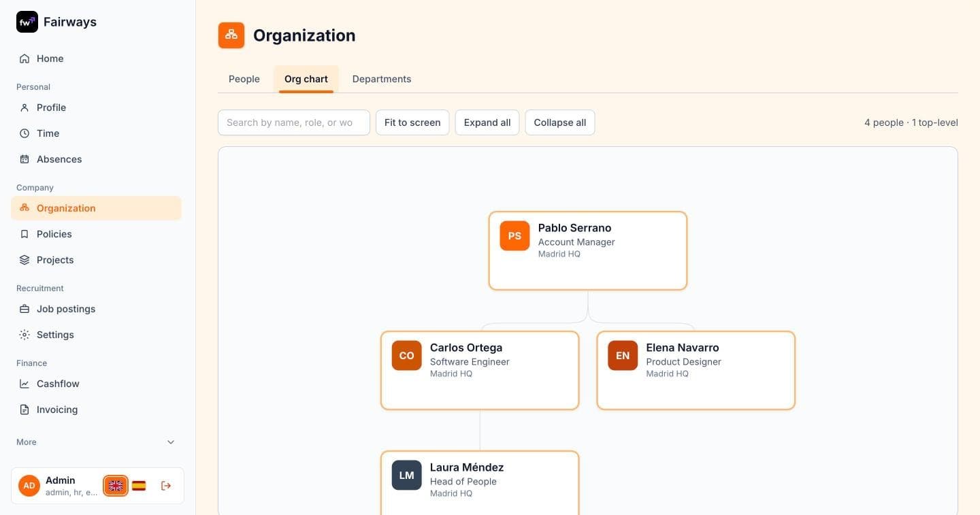Screen dimensions: 980x515
Task: Expand the More section chevron
Action: point(171,442)
